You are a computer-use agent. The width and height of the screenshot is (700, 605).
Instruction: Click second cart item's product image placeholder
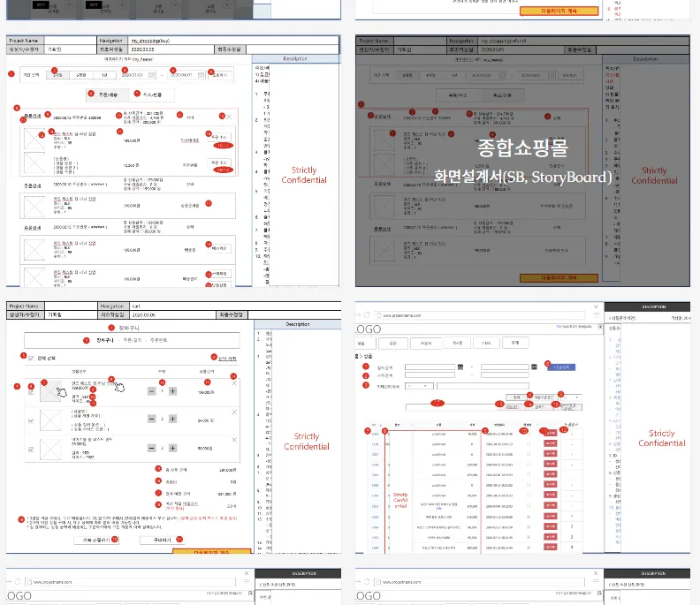(x=50, y=420)
